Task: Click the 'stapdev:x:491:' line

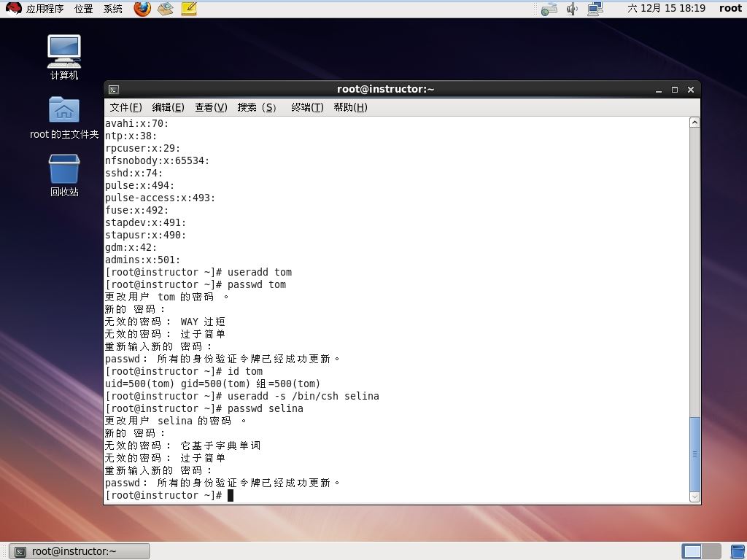Action: (x=145, y=223)
